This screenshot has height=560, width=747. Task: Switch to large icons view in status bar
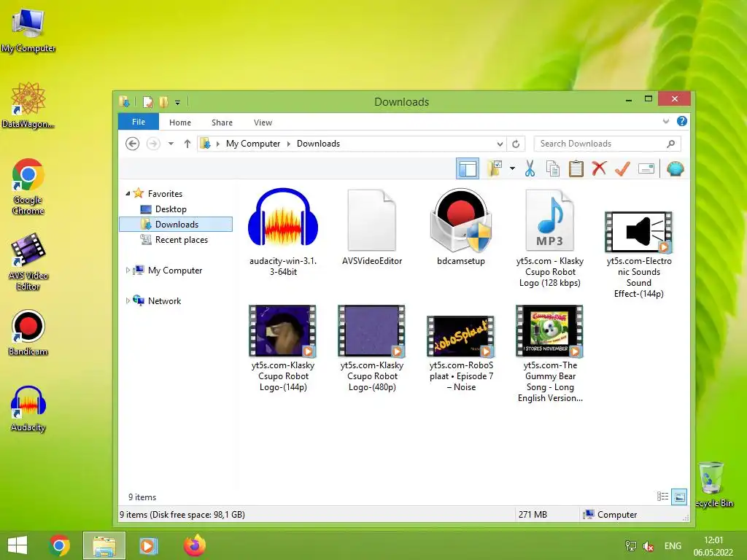point(679,497)
